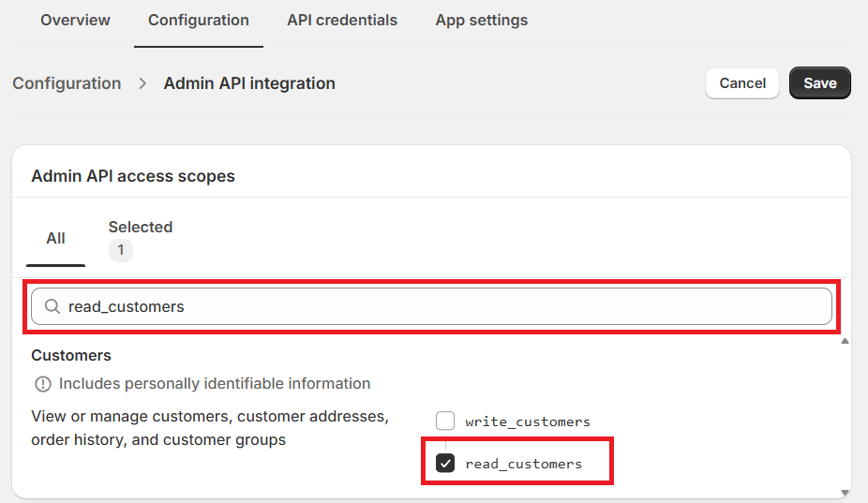Click the breadcrumb chevron separator
Viewport: 868px width, 503px height.
[x=142, y=83]
